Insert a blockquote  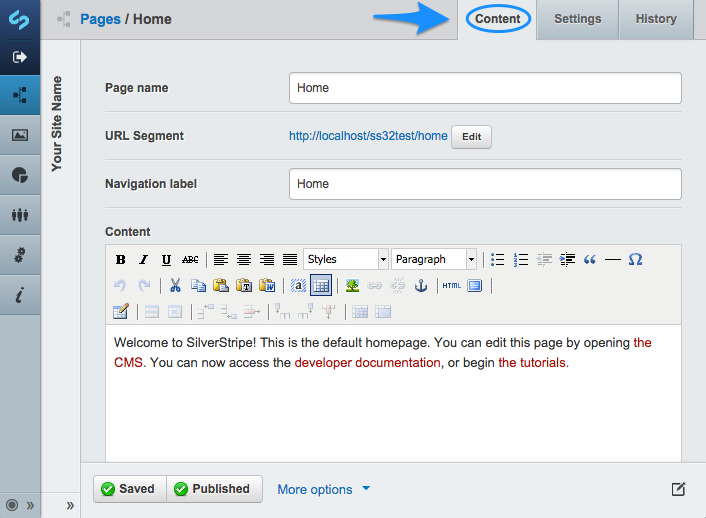tap(589, 259)
